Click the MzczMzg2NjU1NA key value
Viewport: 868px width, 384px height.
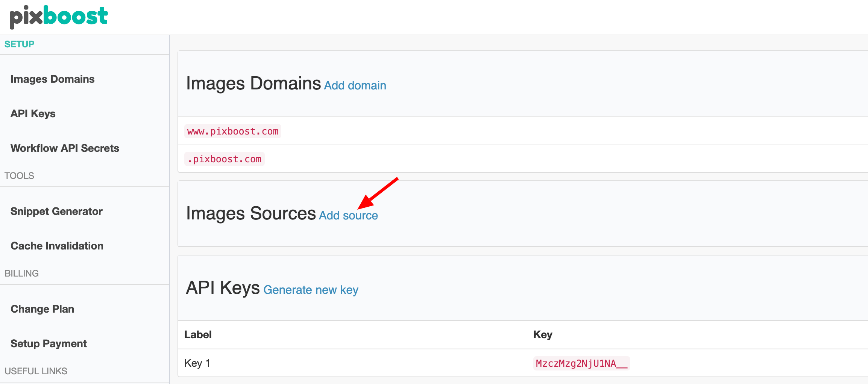(x=581, y=363)
